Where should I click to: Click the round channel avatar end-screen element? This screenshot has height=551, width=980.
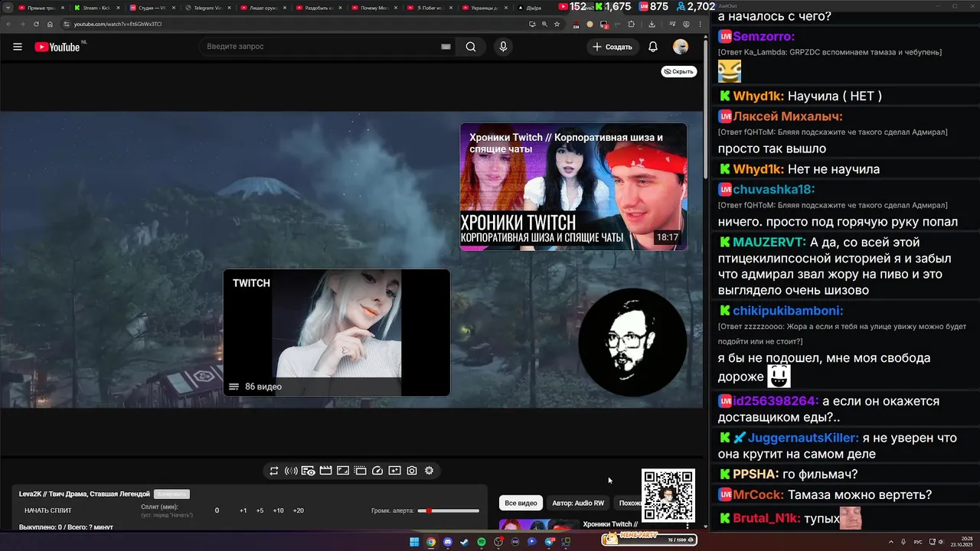632,342
